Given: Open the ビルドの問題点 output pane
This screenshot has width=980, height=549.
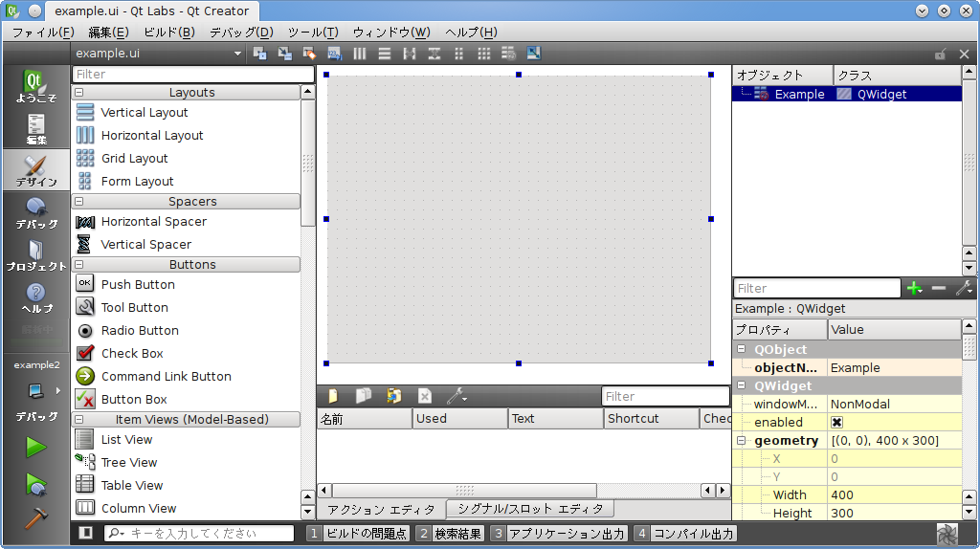Looking at the screenshot, I should click(358, 534).
